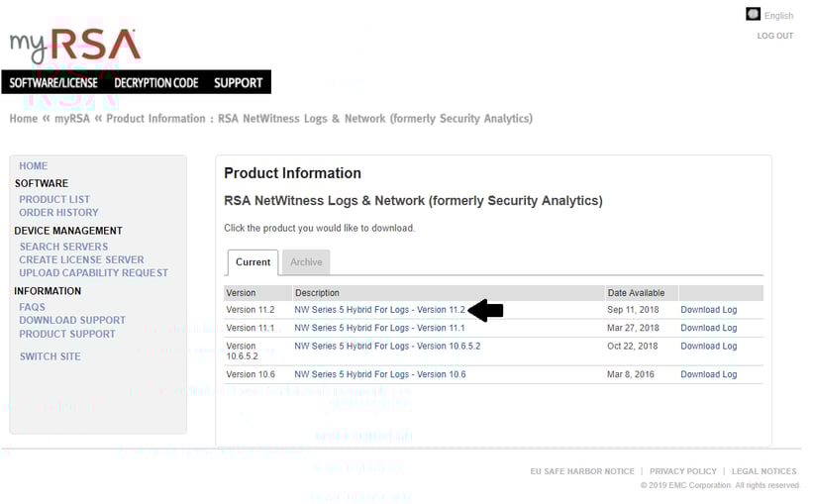Image resolution: width=813 pixels, height=504 pixels.
Task: Select the Current tab
Action: point(253,262)
